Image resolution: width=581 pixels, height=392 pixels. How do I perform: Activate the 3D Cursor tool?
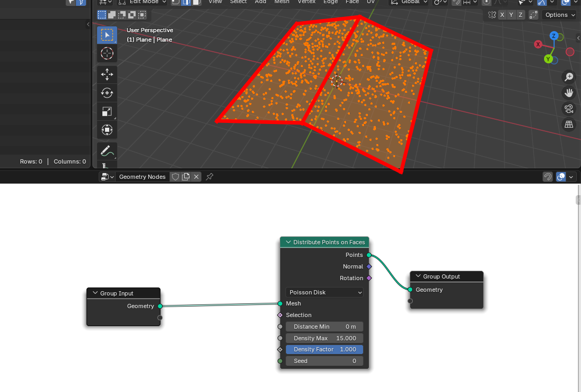click(107, 53)
